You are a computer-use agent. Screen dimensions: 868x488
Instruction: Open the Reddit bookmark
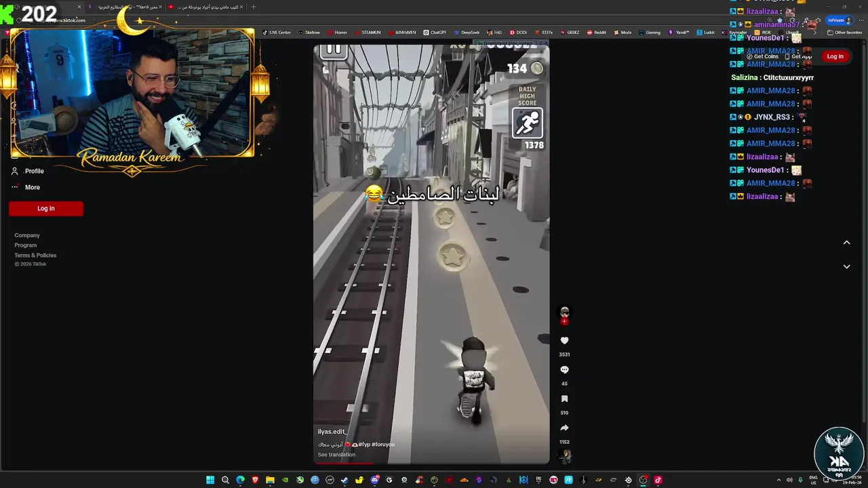597,33
